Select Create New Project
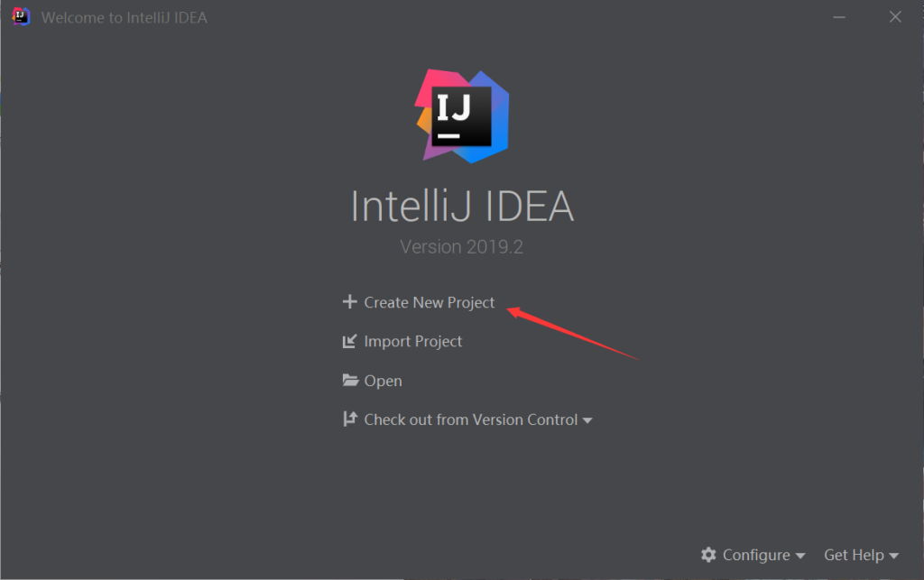Screen dimensions: 924x580 tap(429, 302)
